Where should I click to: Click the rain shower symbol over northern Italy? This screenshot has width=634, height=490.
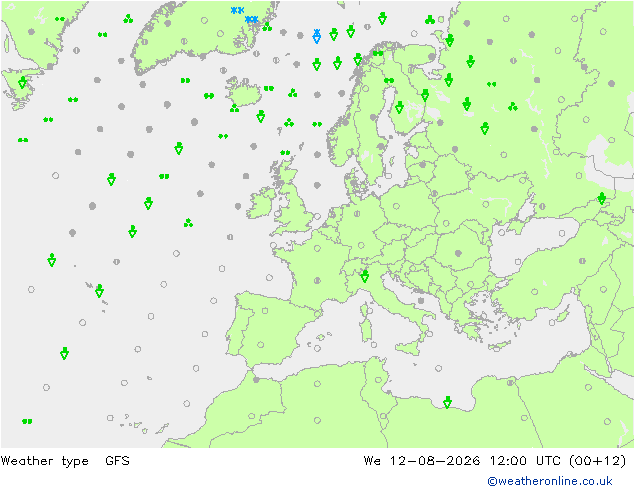click(365, 276)
